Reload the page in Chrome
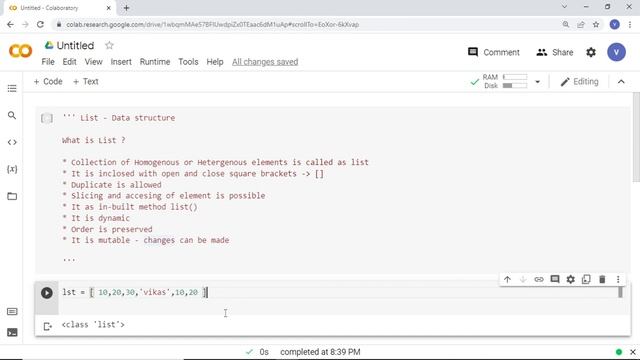This screenshot has height=360, width=640. pos(40,24)
